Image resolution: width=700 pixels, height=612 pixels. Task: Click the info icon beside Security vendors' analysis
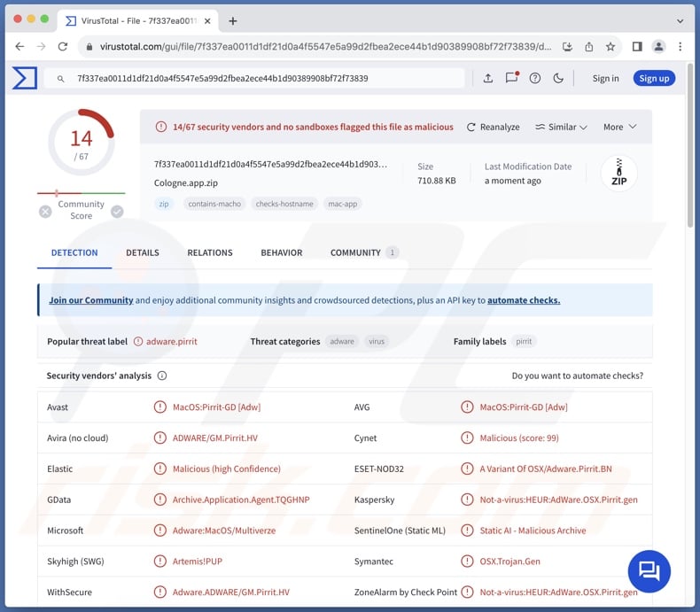click(162, 376)
